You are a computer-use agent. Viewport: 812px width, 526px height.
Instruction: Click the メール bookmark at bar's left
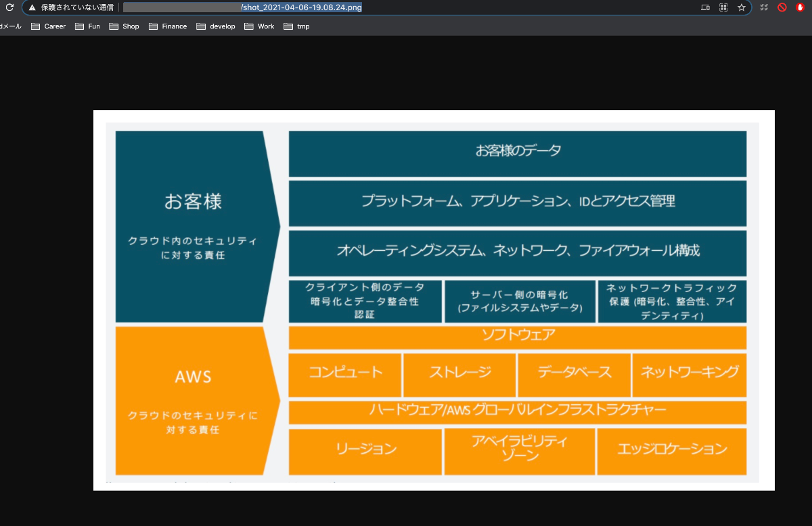pos(11,26)
